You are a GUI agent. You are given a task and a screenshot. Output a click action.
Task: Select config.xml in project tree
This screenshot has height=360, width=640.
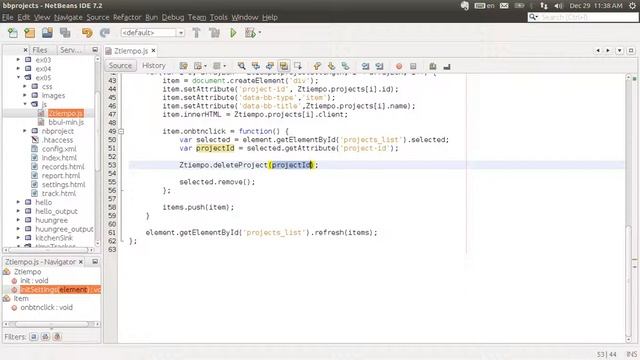(59, 149)
